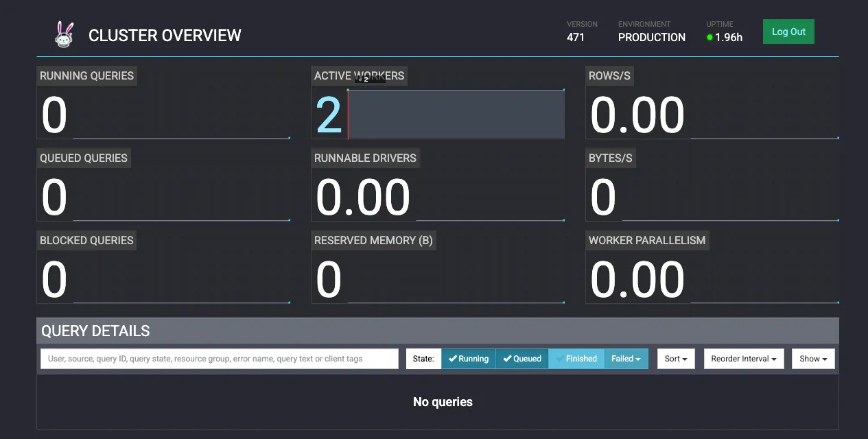Click the UPTIME header label
This screenshot has height=439, width=868.
click(x=720, y=24)
